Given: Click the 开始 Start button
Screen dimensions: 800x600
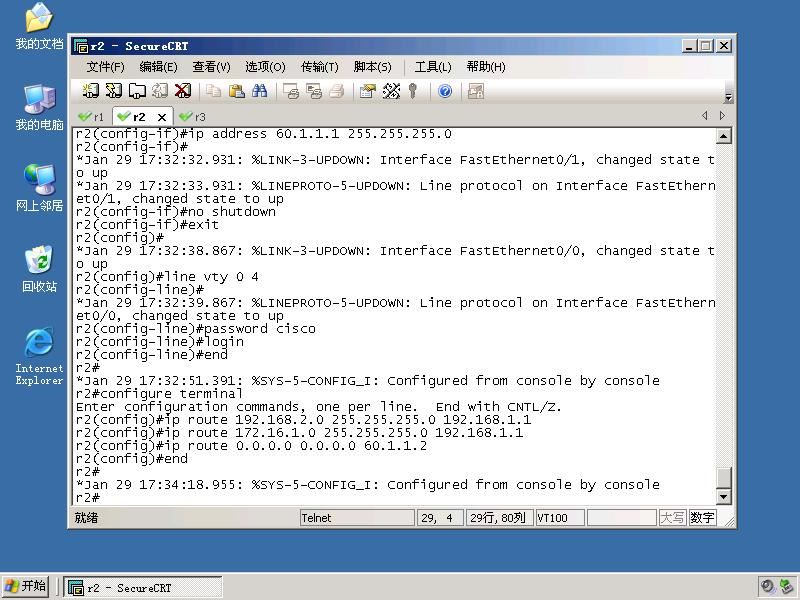Looking at the screenshot, I should (x=26, y=586).
